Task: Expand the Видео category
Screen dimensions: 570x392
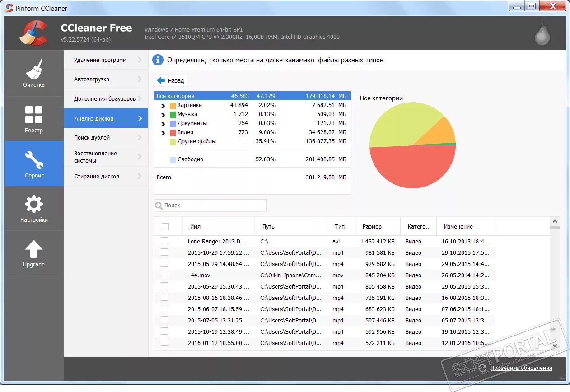Action: (x=163, y=133)
